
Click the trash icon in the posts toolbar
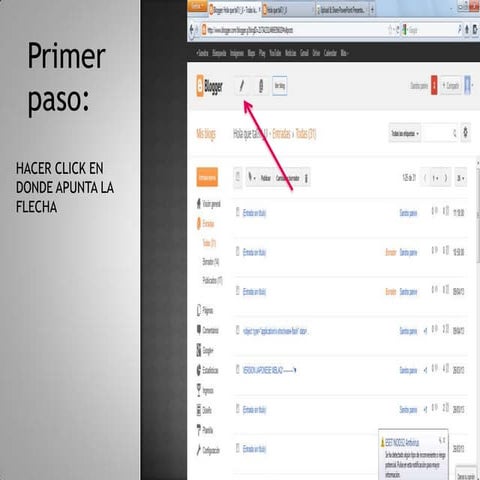click(x=306, y=178)
